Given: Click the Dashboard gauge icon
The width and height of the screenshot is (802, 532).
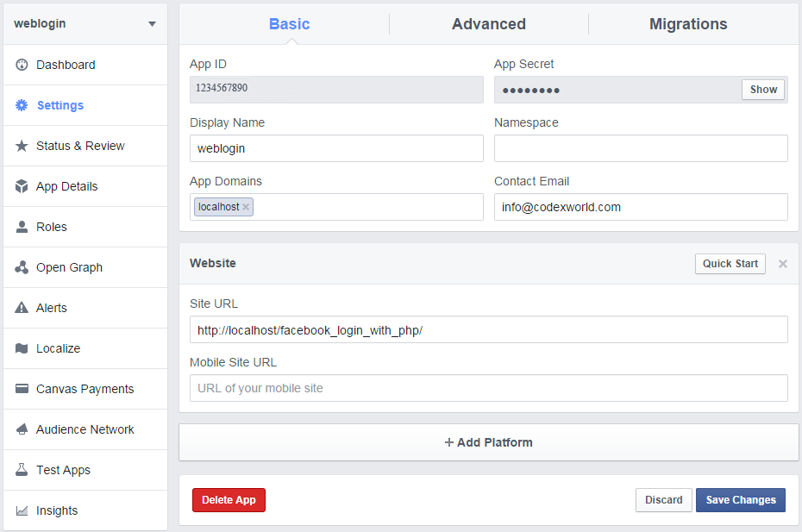Looking at the screenshot, I should 22,65.
